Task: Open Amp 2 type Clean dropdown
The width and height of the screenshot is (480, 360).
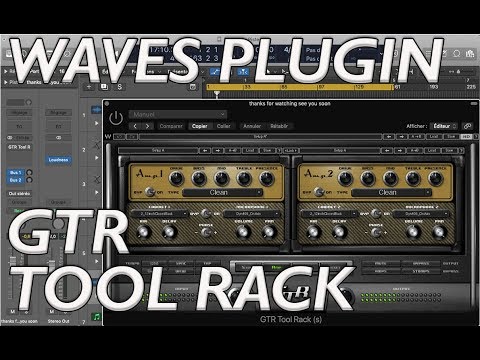Action: point(391,192)
